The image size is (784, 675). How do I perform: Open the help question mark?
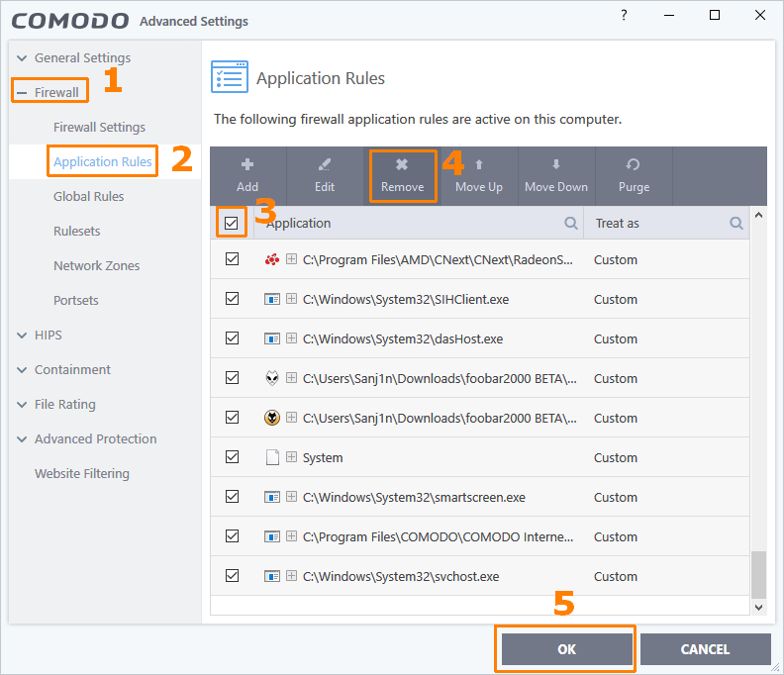point(624,15)
